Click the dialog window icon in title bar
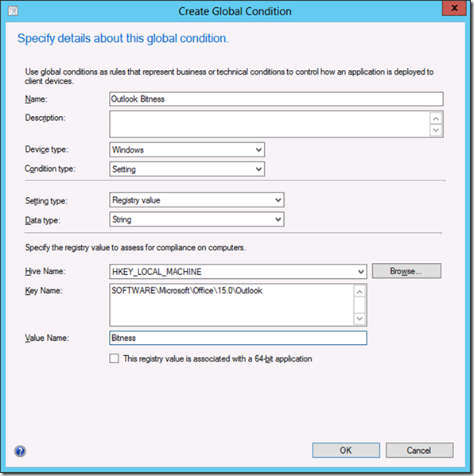The width and height of the screenshot is (474, 476). click(13, 11)
